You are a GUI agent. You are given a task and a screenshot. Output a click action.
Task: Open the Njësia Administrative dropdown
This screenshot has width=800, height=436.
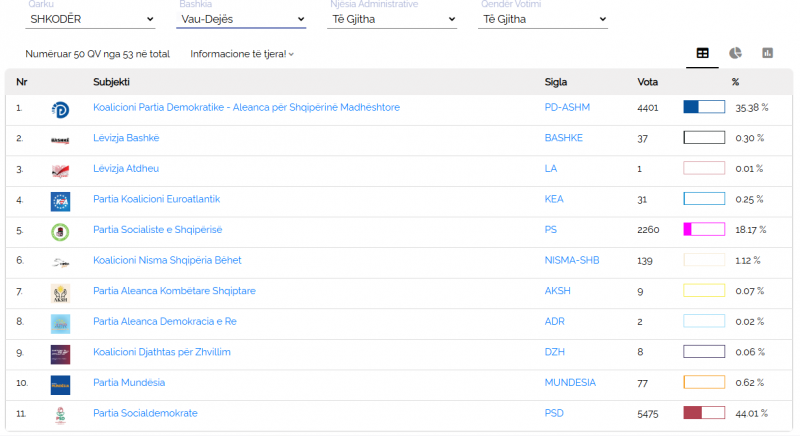[x=392, y=19]
